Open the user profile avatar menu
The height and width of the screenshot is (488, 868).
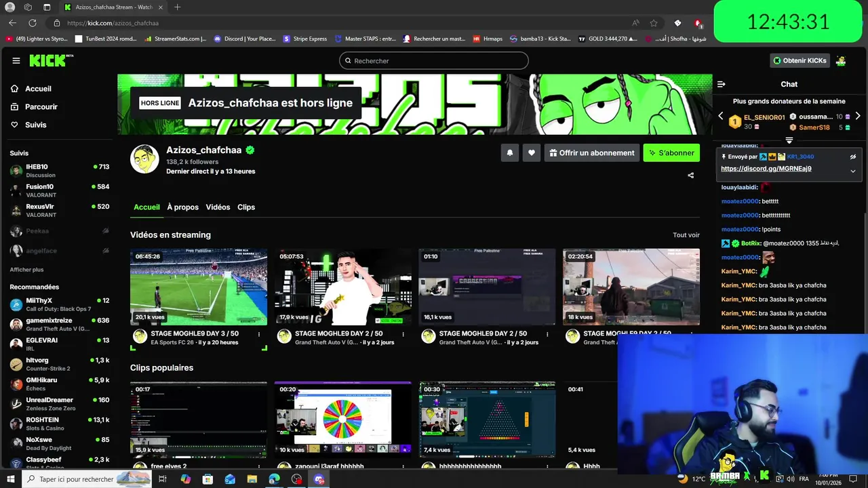841,60
